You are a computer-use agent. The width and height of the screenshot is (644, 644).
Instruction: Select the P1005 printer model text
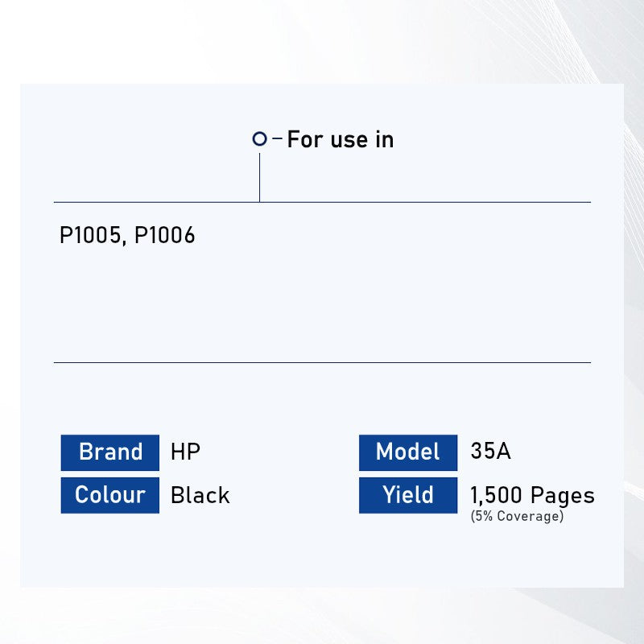(90, 236)
